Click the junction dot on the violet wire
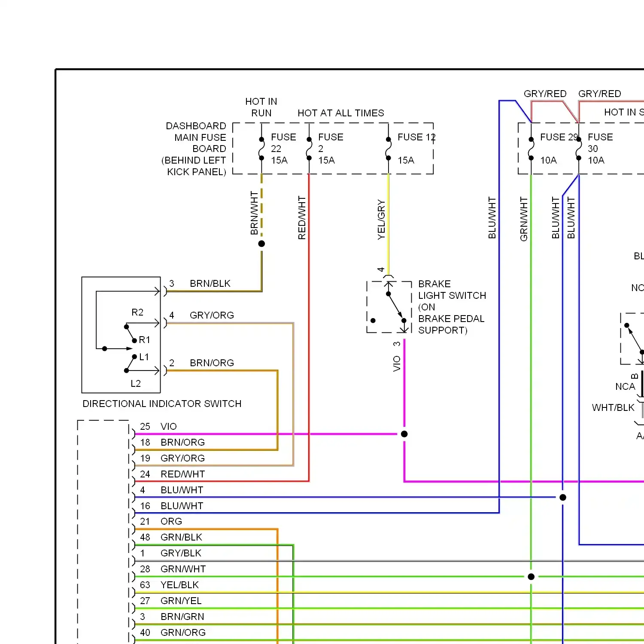The image size is (644, 644). [404, 434]
